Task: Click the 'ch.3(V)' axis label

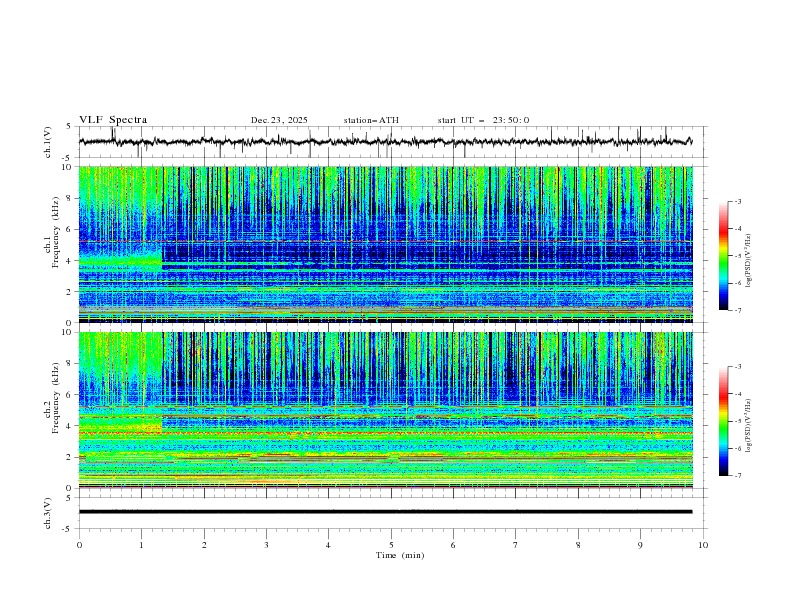Action: tap(48, 513)
